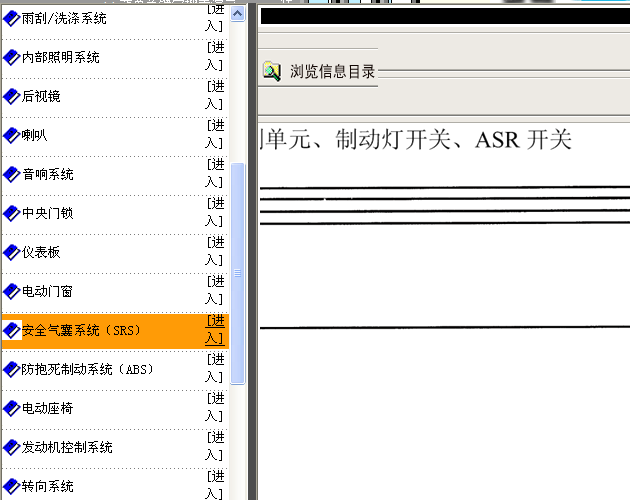Click the folder search icon for 浏览信息目录
The height and width of the screenshot is (500, 630).
(x=272, y=72)
